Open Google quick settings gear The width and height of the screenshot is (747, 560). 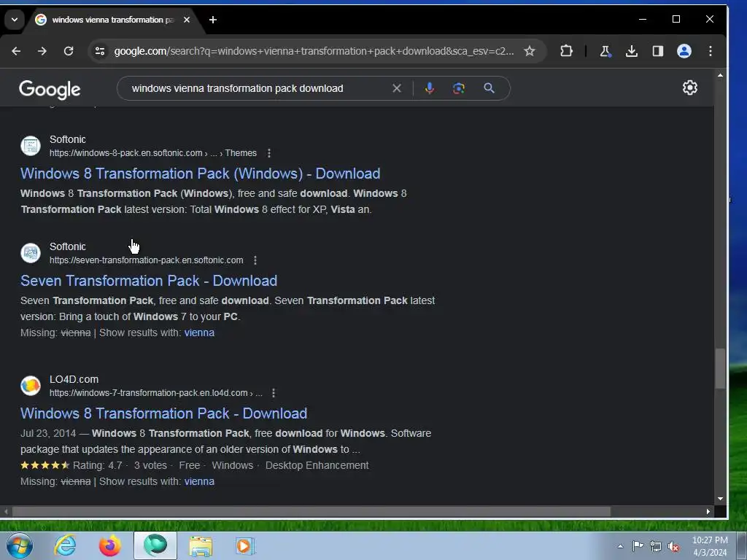(x=690, y=87)
